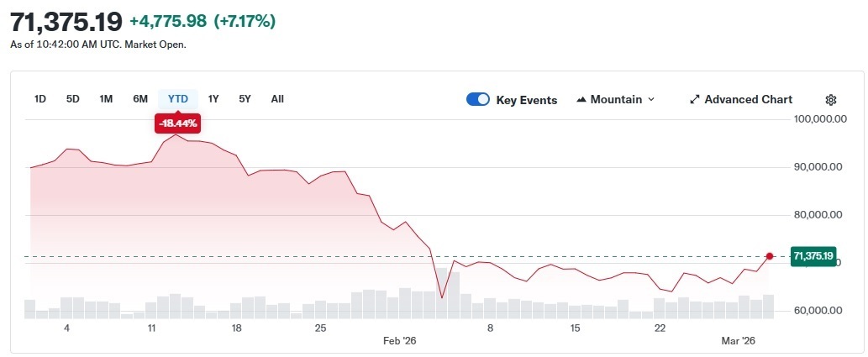Click the Mountain chart type icon
868x357 pixels.
pos(581,100)
